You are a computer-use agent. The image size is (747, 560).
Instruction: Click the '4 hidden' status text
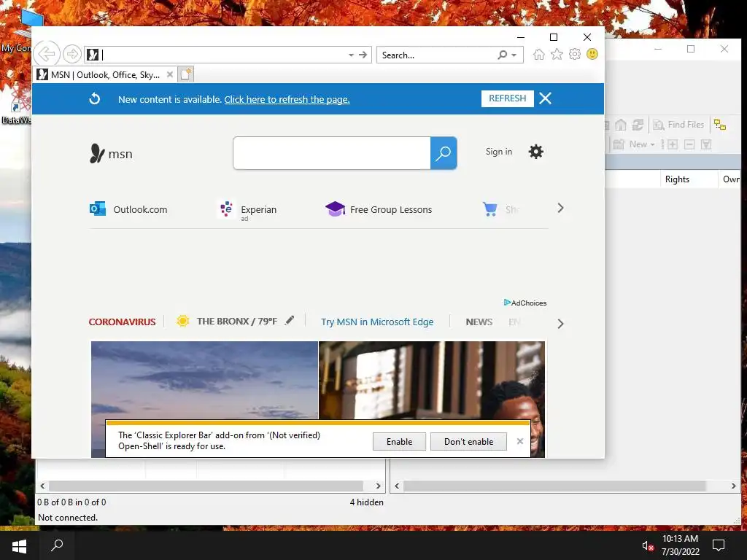(366, 502)
